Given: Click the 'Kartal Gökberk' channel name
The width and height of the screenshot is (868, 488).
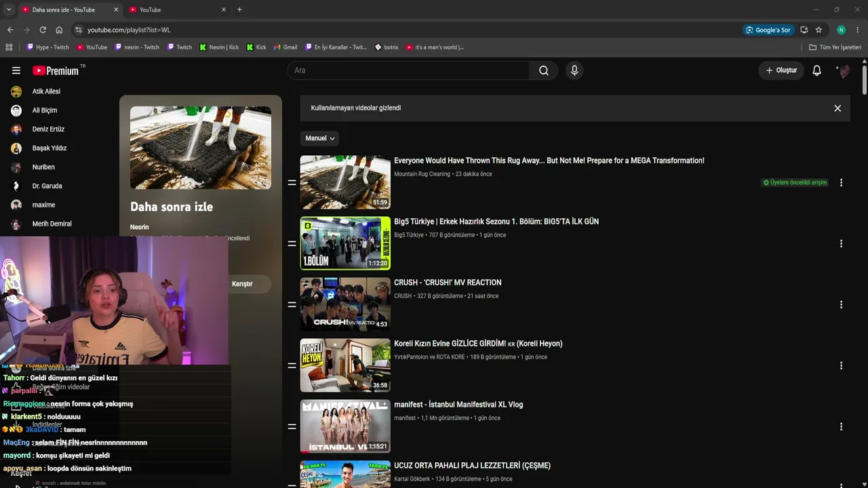Looking at the screenshot, I should coord(412,479).
